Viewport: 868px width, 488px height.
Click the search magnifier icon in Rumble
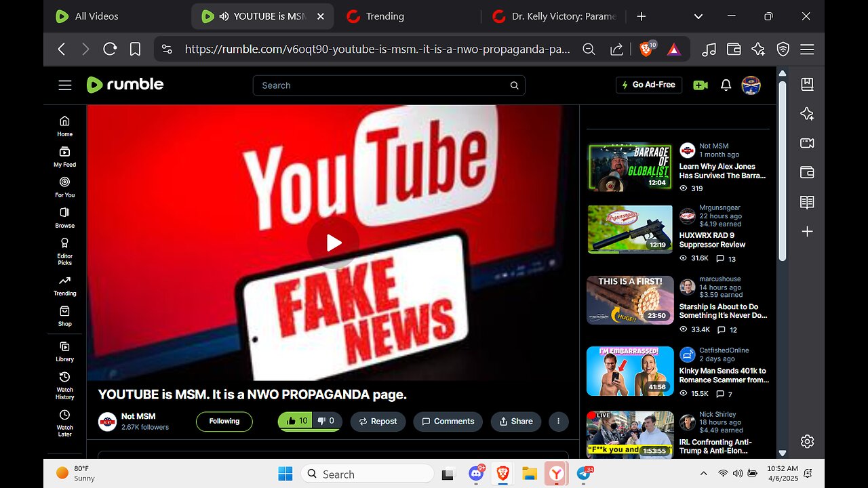coord(514,85)
